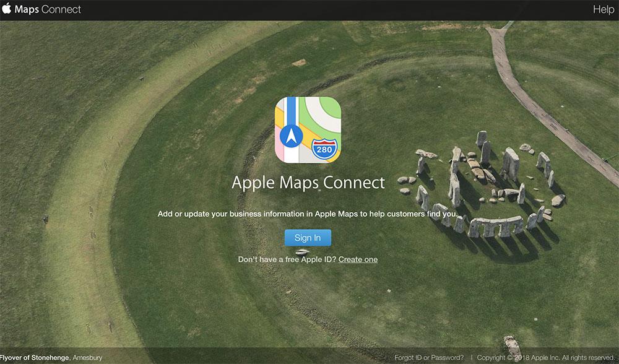Open the Help link in top bar
The width and height of the screenshot is (619, 364).
coord(603,9)
